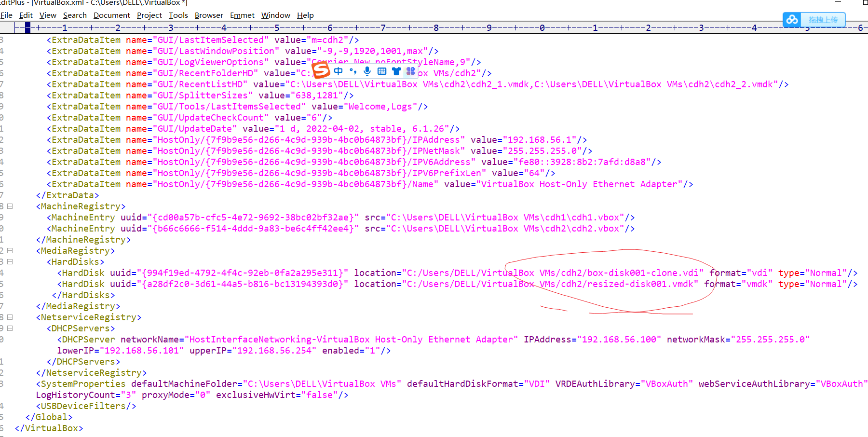868x437 pixels.
Task: Collapse the MediaRegistry fold marker
Action: 10,251
